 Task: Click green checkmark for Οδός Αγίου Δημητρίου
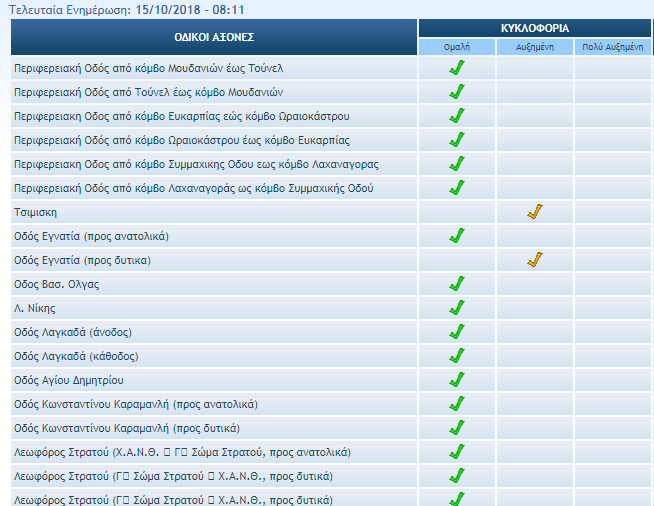point(457,380)
